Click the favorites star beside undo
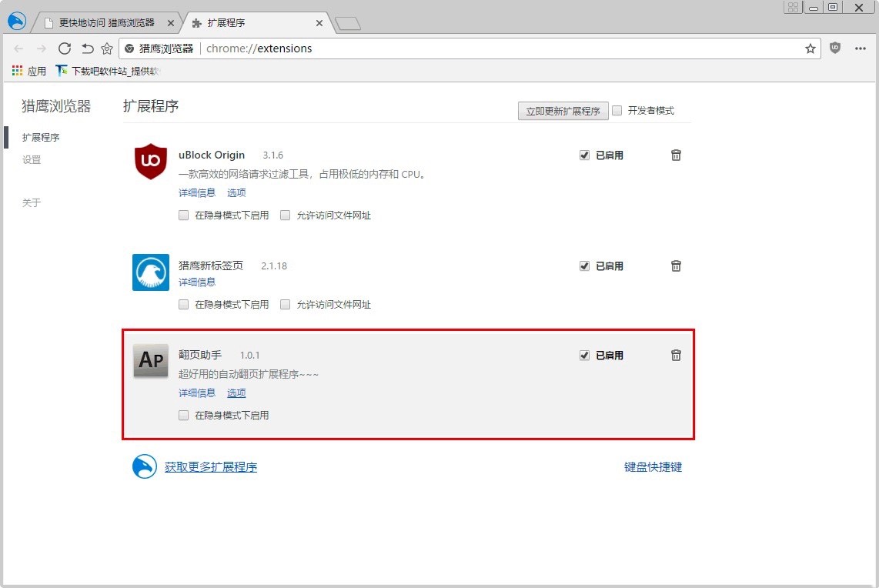This screenshot has height=588, width=879. pos(107,48)
